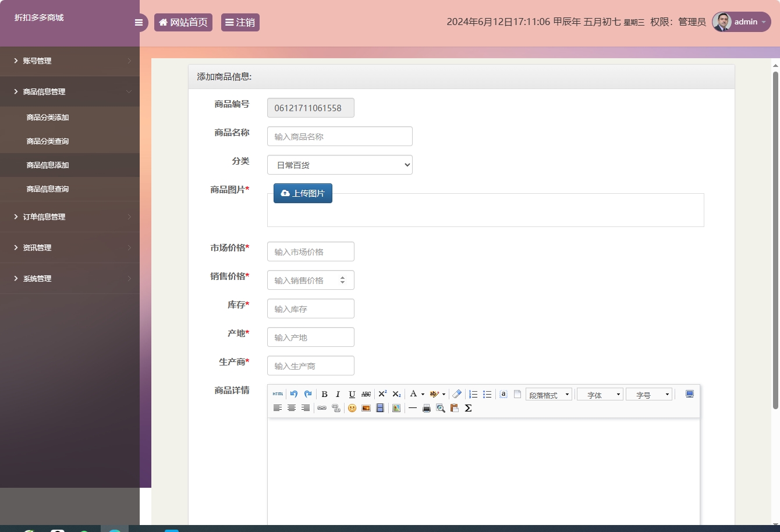
Task: Align editor text to center
Action: click(x=292, y=408)
